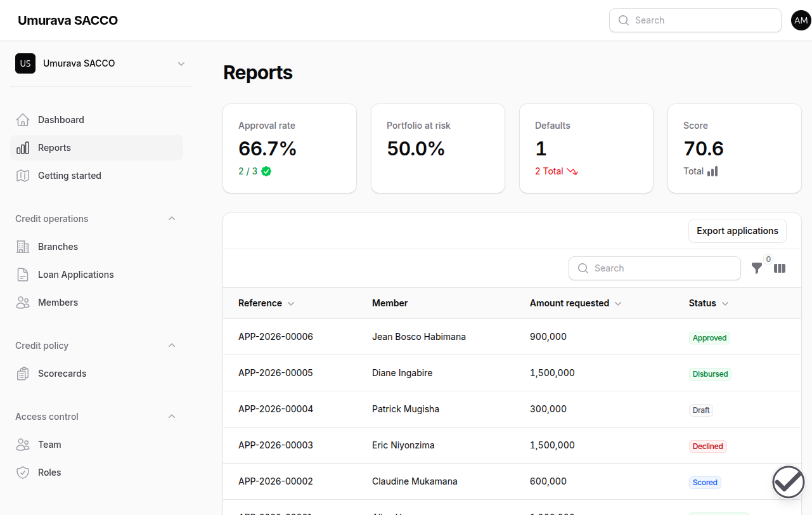Image resolution: width=812 pixels, height=515 pixels.
Task: Click the AM user avatar
Action: click(x=801, y=20)
